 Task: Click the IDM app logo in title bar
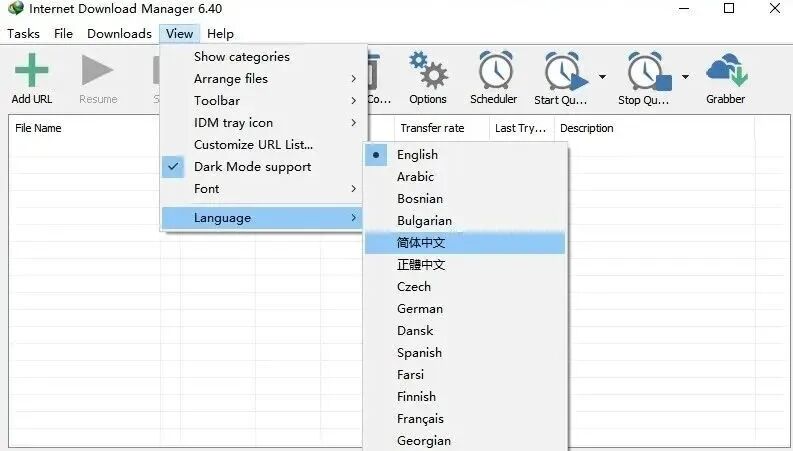pos(16,9)
